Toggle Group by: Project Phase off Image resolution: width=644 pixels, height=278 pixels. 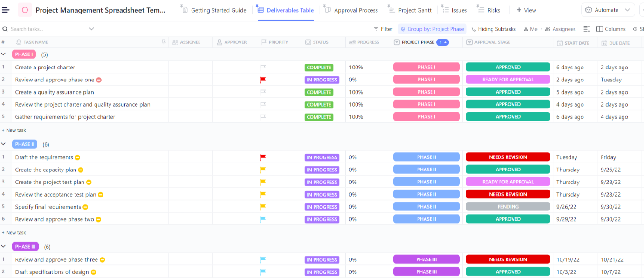point(432,29)
